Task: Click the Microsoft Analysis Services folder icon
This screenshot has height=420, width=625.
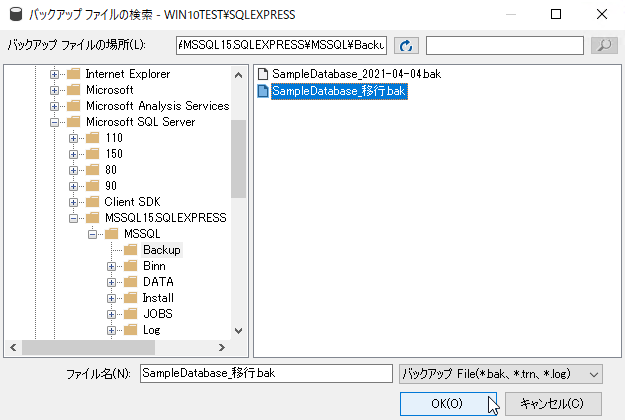Action: point(73,106)
